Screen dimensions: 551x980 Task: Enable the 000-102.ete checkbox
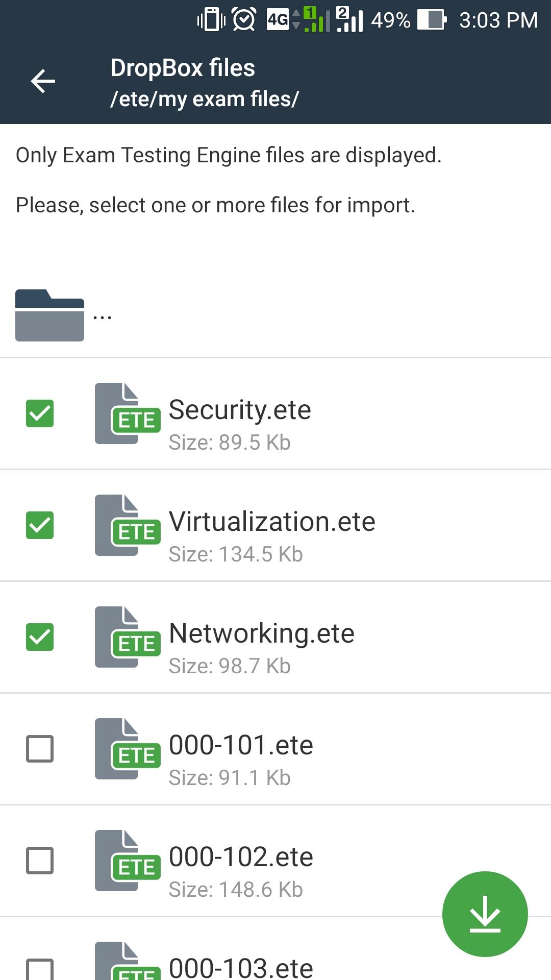click(40, 861)
